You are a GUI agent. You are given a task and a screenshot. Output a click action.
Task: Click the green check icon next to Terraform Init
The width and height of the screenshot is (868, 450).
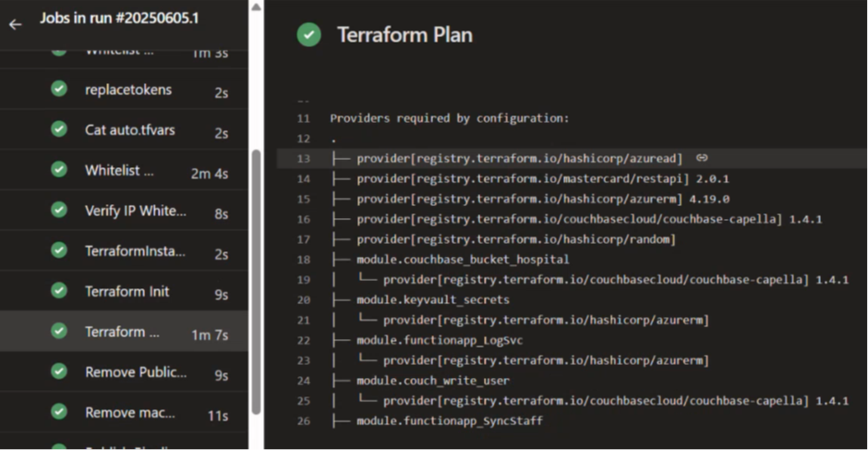click(x=59, y=291)
